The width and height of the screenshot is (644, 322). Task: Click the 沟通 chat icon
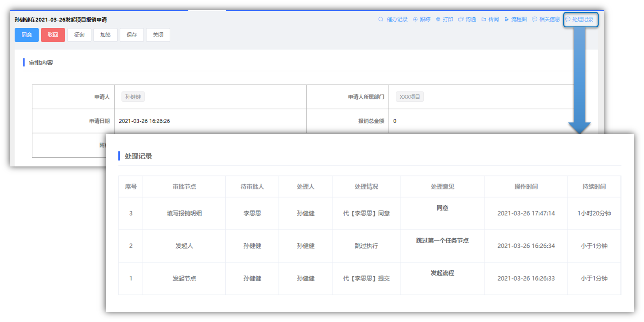[x=461, y=19]
